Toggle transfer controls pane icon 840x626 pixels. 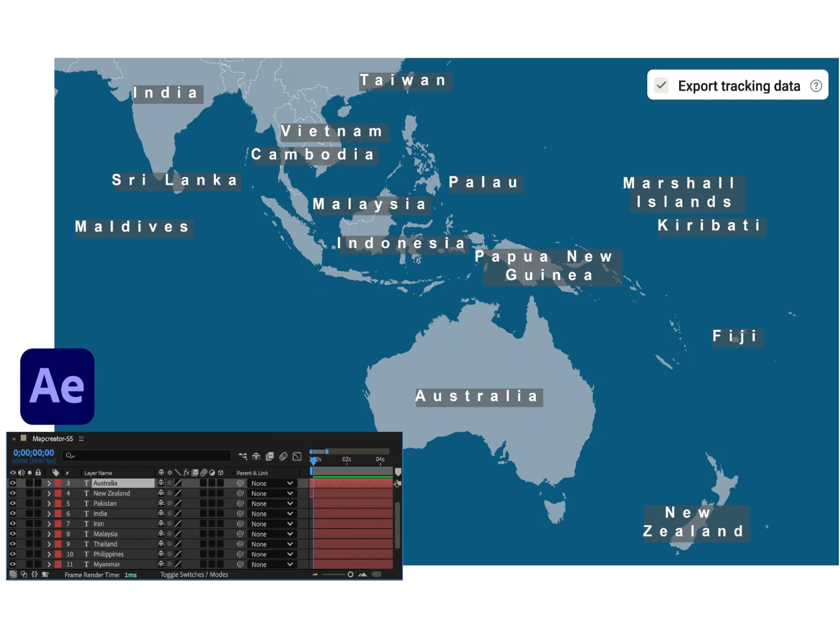pos(24,574)
